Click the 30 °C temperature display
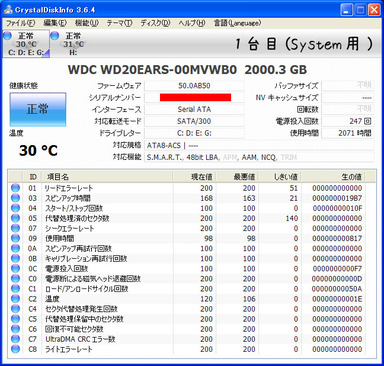 click(38, 150)
